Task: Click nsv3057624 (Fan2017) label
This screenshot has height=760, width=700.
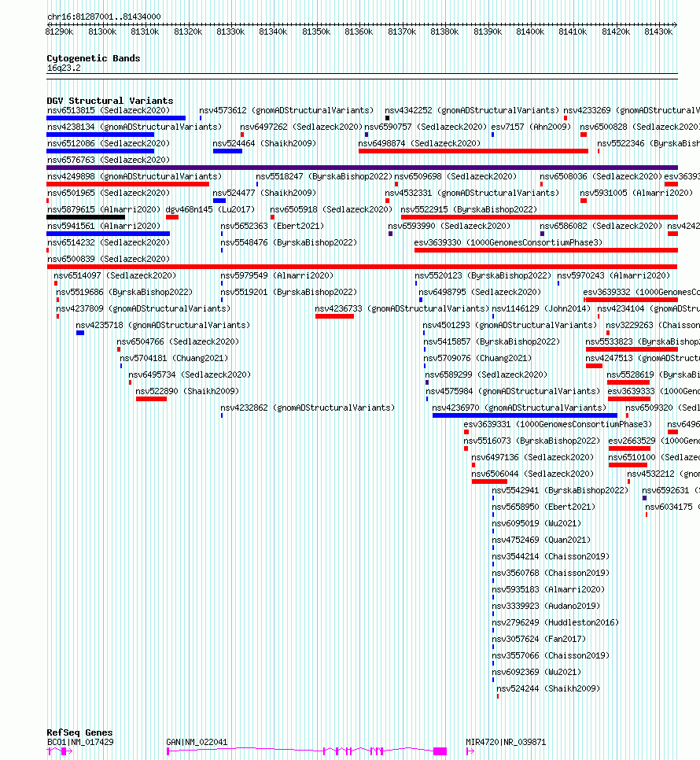Action: pyautogui.click(x=539, y=639)
